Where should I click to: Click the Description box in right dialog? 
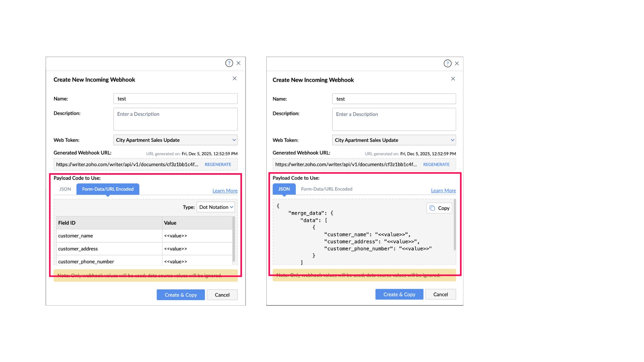(394, 119)
